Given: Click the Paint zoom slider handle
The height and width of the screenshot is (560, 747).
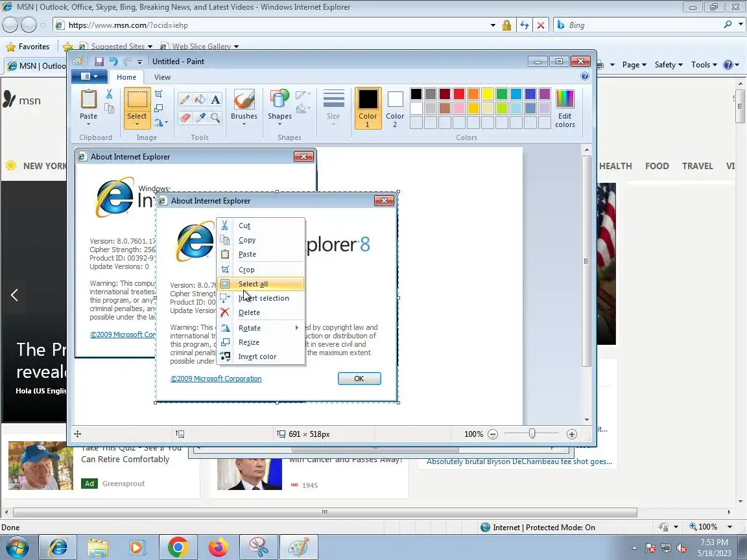Looking at the screenshot, I should coord(532,434).
